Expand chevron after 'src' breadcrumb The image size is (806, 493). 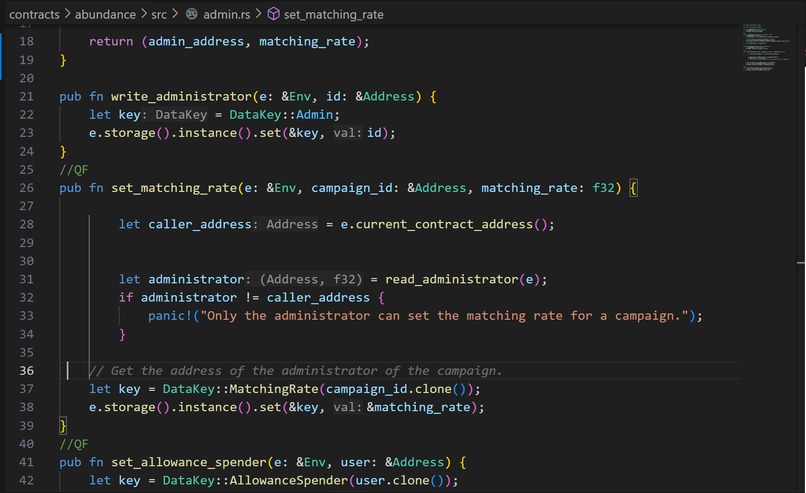[175, 14]
